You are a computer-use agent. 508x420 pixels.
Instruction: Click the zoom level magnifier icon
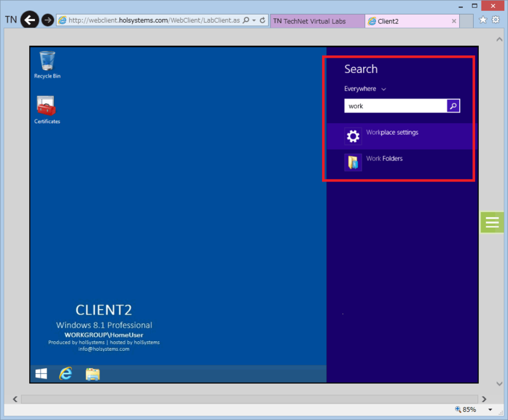[458, 409]
